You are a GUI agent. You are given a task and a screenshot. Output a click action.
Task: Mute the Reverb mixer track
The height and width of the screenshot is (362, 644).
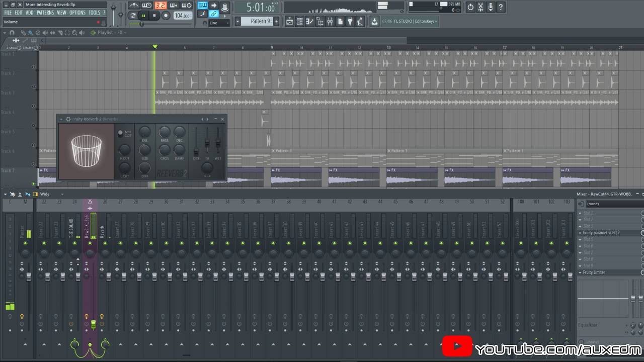coord(105,243)
